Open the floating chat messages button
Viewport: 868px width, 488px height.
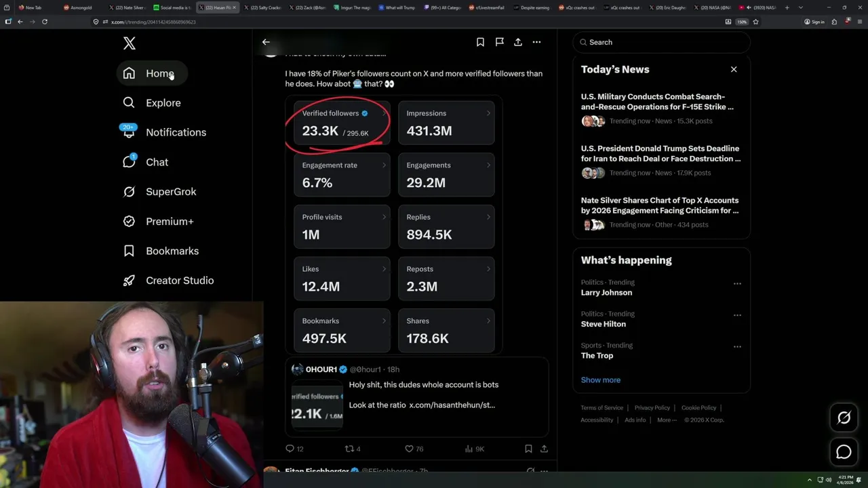tap(844, 451)
